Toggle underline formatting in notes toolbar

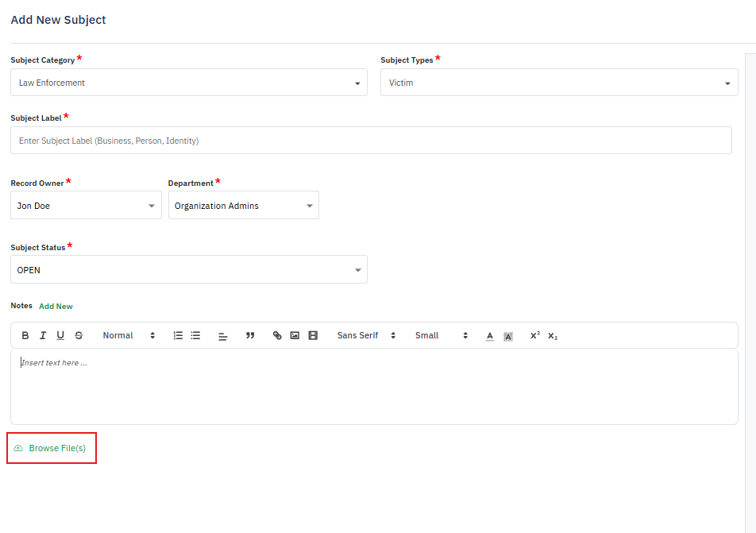60,336
